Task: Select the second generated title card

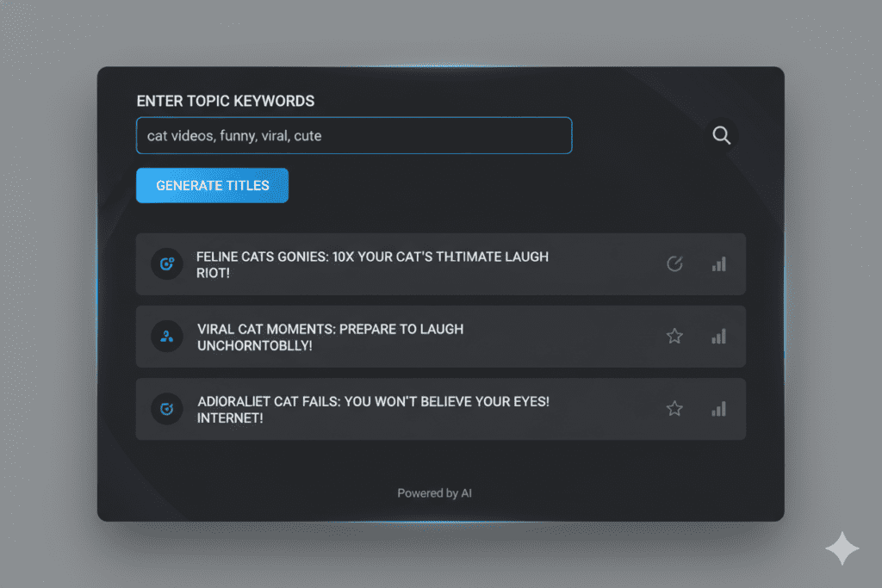Action: [440, 336]
